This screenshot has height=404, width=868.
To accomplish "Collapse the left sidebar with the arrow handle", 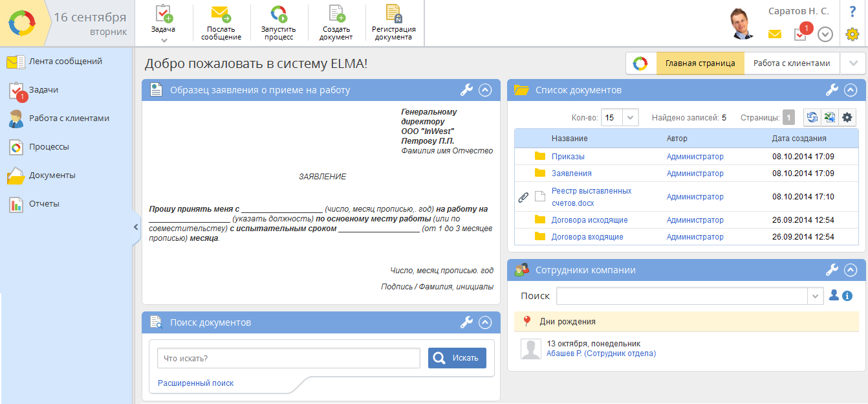I will click(x=136, y=227).
